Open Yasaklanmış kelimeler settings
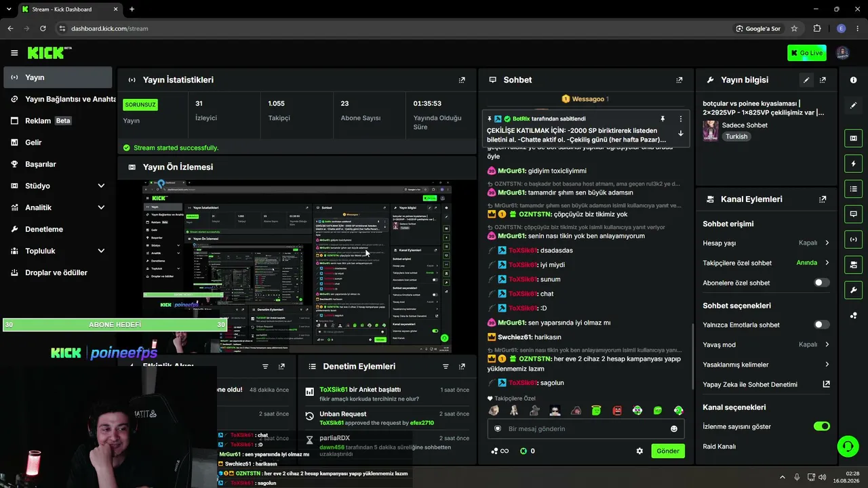The image size is (868, 488). point(766,365)
